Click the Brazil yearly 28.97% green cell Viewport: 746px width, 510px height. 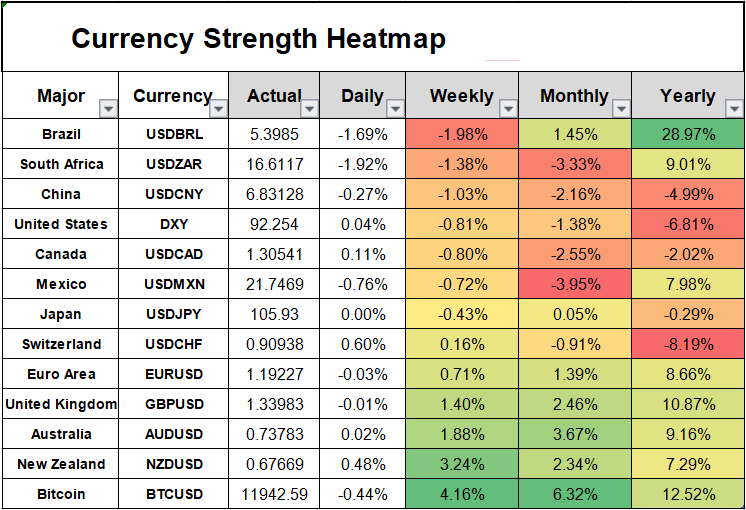point(687,134)
